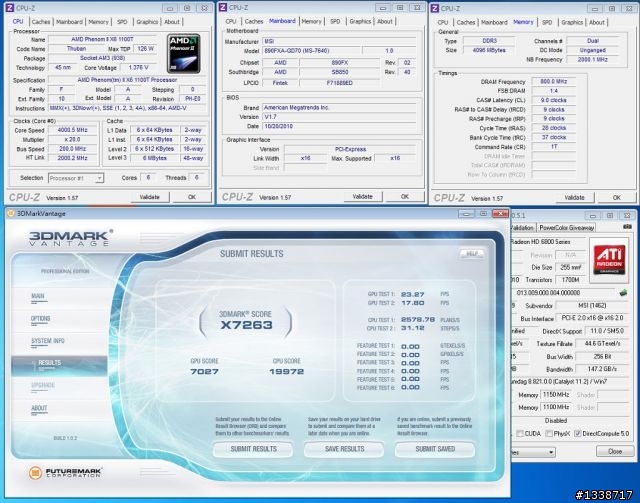Screen dimensions: 640x503
Task: Open the graphics card dropdown at the bottom of GPU-Z
Action: coord(533,452)
